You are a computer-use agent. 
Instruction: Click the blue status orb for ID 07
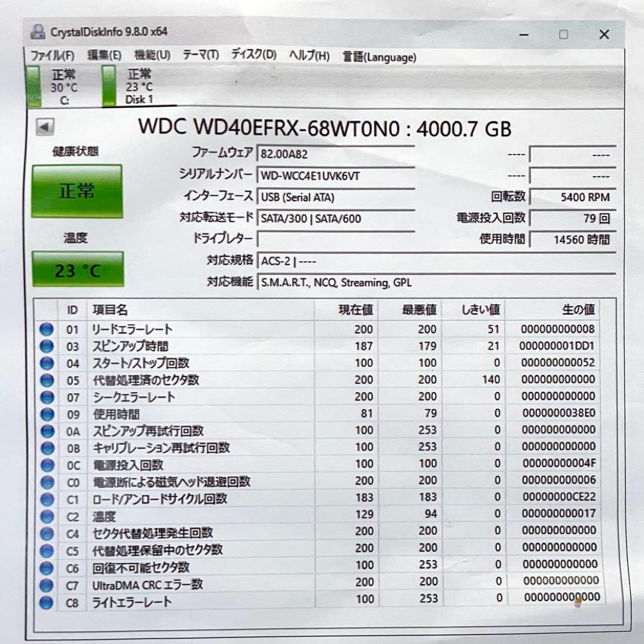click(47, 397)
